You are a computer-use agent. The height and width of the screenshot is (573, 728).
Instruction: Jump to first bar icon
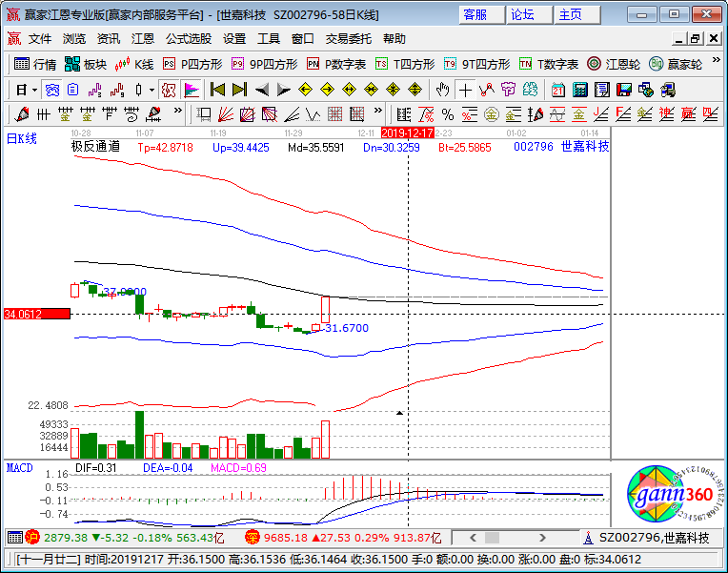(217, 90)
